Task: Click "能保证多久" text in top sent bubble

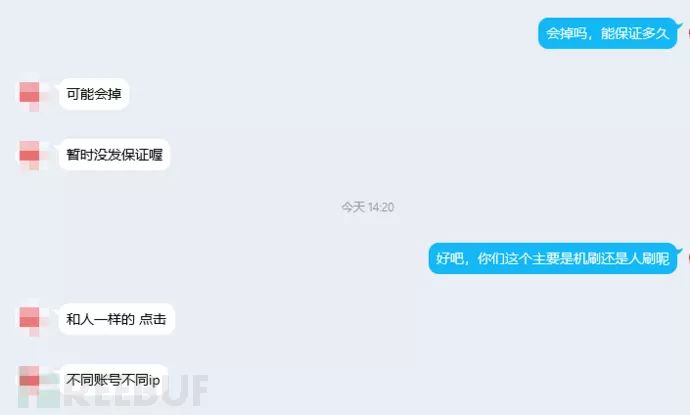Action: (635, 33)
